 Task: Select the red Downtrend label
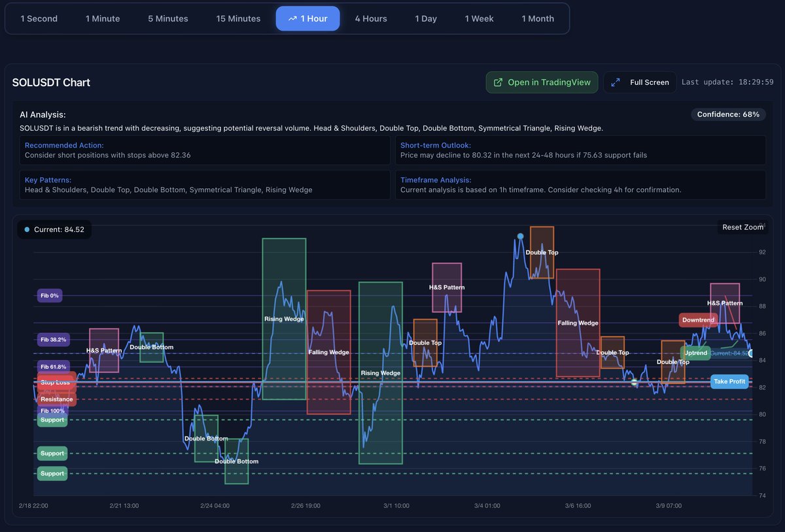pyautogui.click(x=698, y=320)
